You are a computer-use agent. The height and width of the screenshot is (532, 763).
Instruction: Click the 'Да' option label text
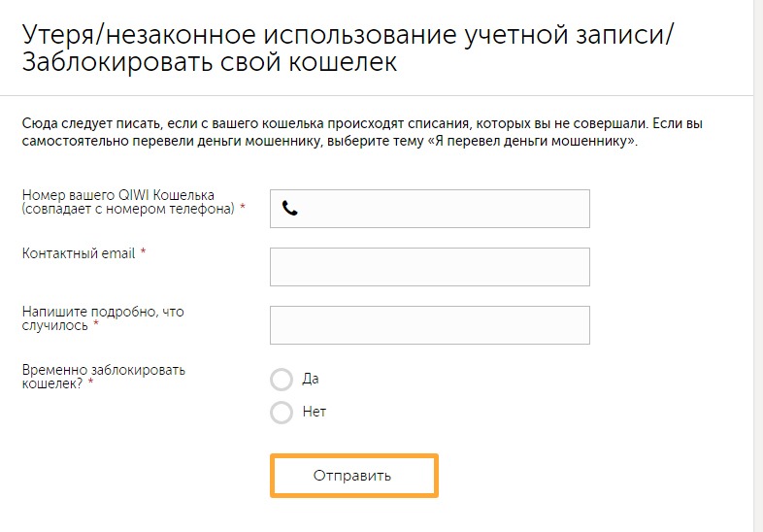point(311,379)
